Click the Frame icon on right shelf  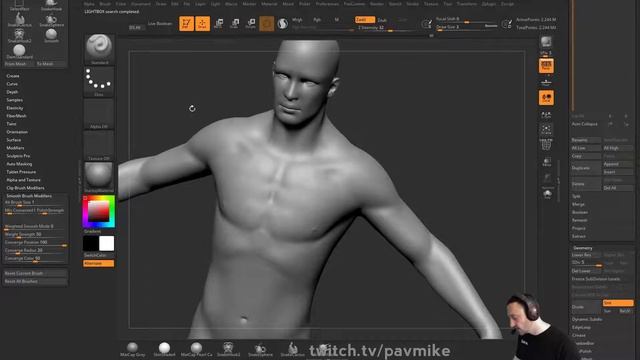point(546,130)
